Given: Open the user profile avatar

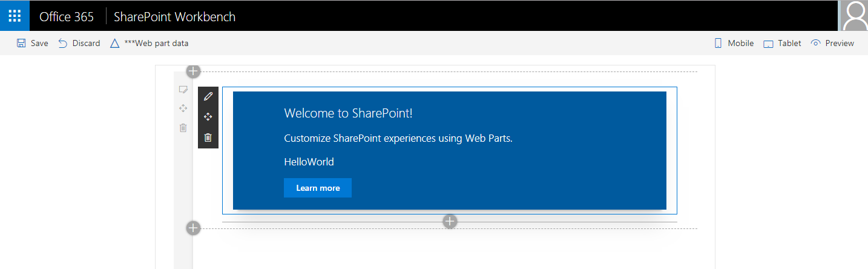Looking at the screenshot, I should click(853, 16).
